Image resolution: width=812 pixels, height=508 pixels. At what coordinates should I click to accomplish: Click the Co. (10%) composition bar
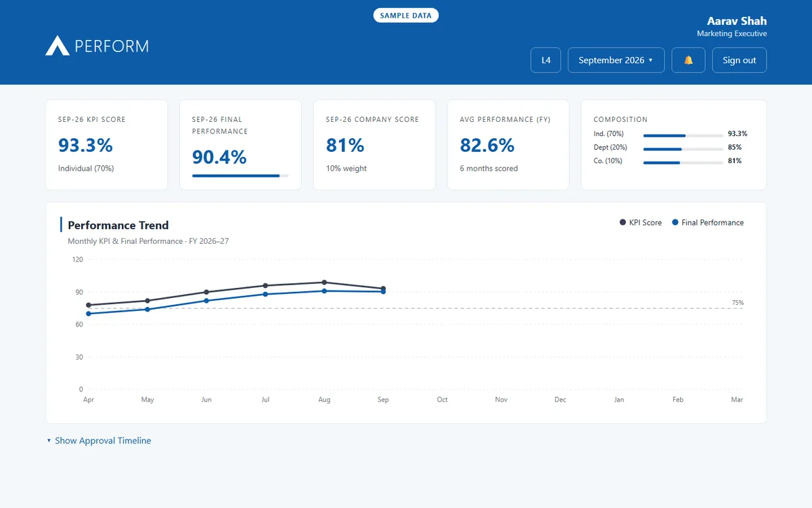(x=683, y=162)
